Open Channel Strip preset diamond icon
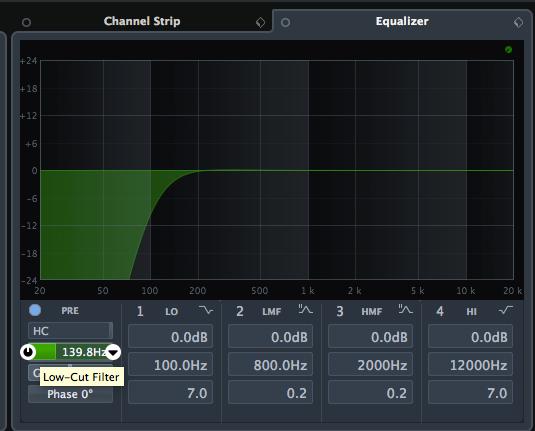 point(260,23)
